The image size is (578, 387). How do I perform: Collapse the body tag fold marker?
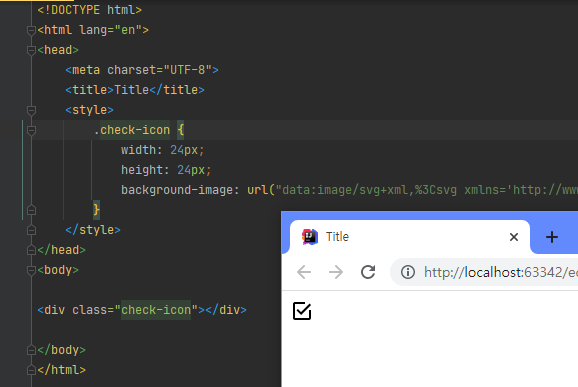pos(31,270)
